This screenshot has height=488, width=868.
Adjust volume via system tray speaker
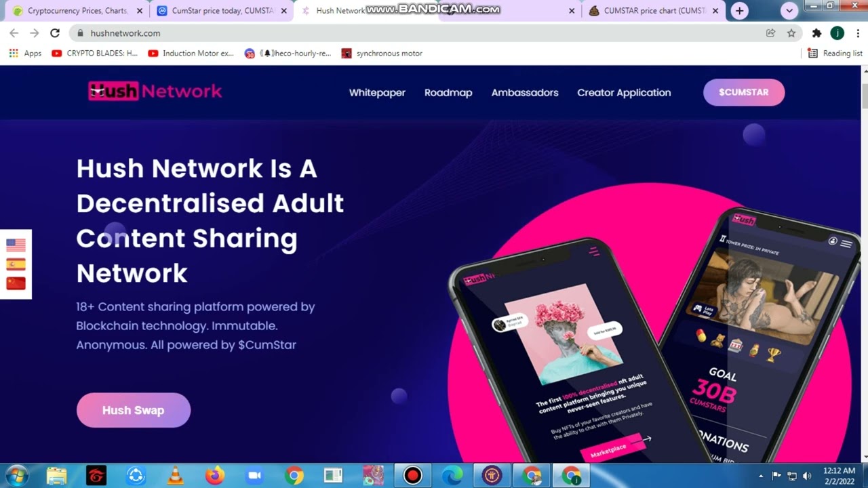(x=807, y=476)
